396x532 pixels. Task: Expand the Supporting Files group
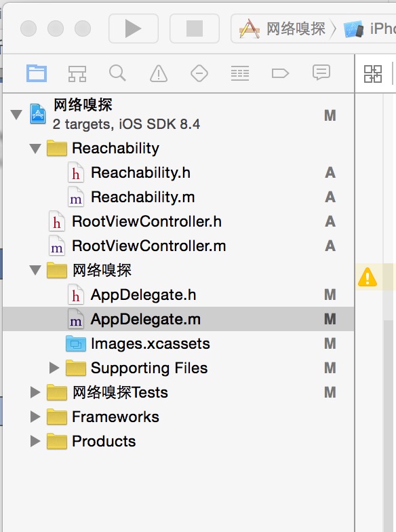click(x=54, y=368)
